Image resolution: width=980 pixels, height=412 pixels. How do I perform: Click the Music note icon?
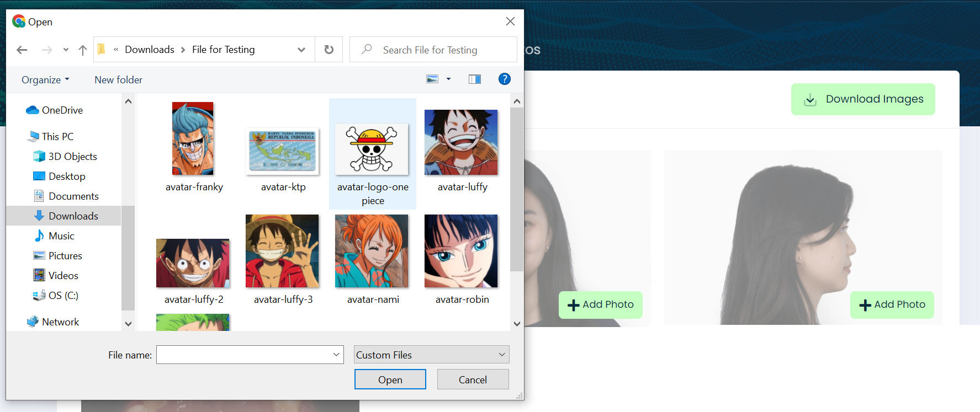(39, 236)
